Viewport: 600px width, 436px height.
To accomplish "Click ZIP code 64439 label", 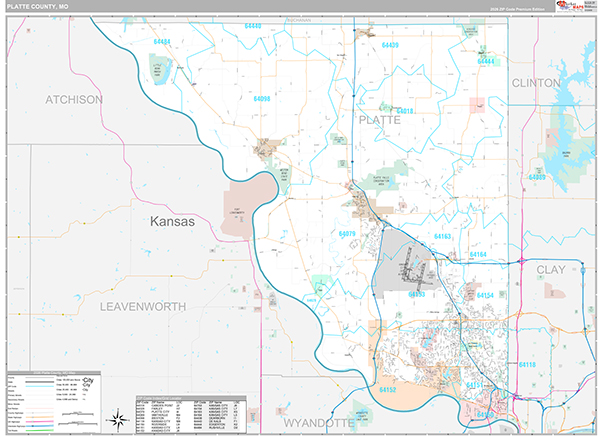I will (x=390, y=45).
